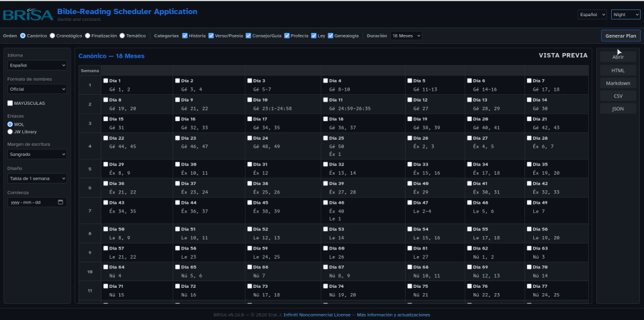Click reading Gé 24:59-26:35
Screen dimensions: 644x320
coord(350,109)
